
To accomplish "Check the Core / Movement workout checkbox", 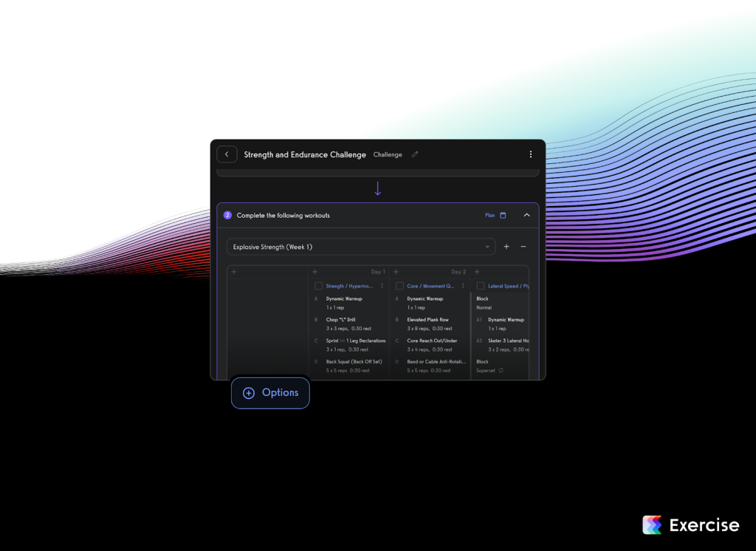I will (399, 286).
